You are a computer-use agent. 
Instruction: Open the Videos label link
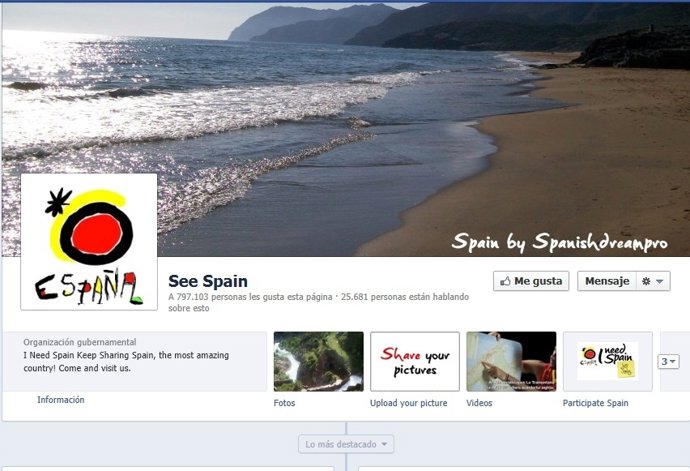click(x=479, y=403)
